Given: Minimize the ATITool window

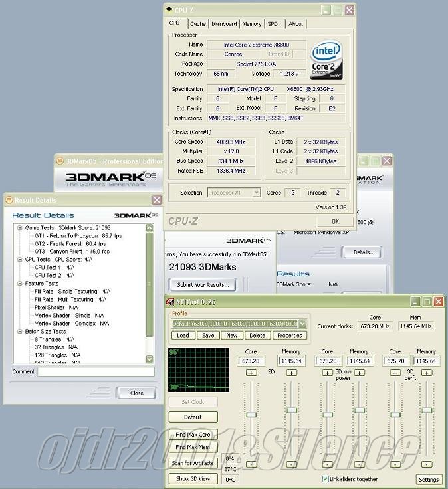Looking at the screenshot, I should click(415, 301).
